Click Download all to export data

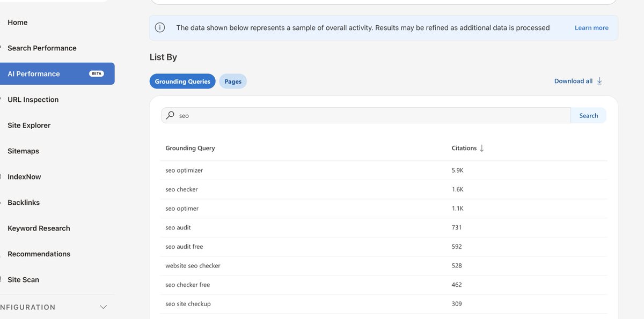tap(574, 80)
